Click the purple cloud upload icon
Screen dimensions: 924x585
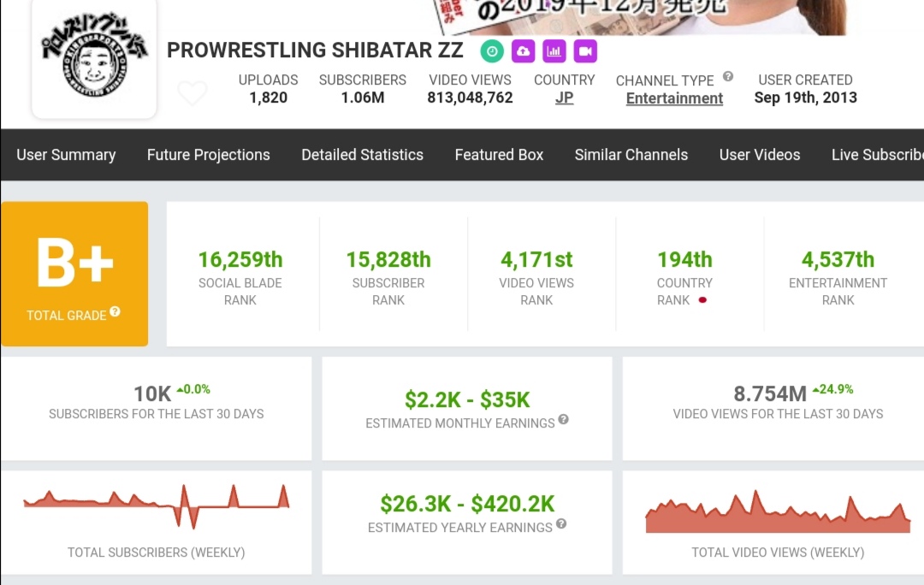pos(523,51)
